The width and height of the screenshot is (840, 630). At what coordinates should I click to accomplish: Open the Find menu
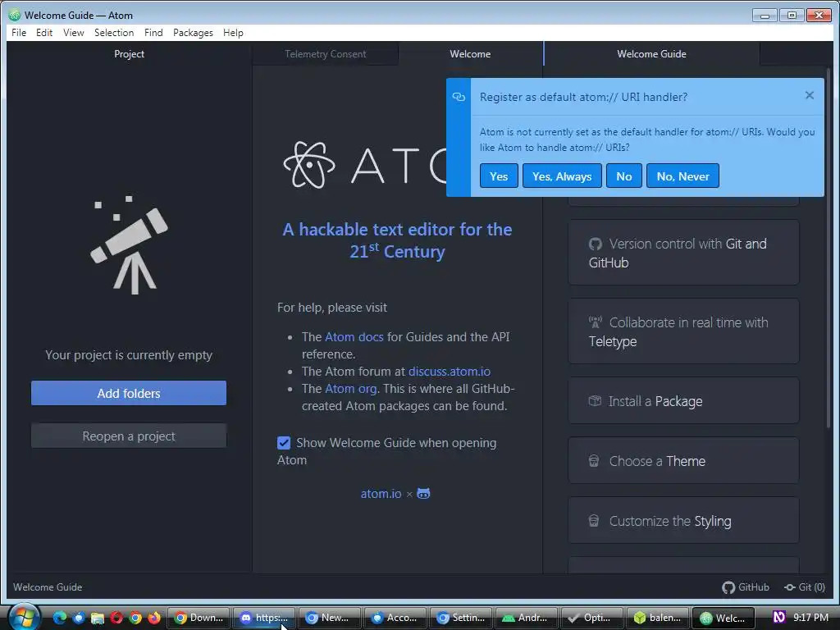tap(153, 33)
